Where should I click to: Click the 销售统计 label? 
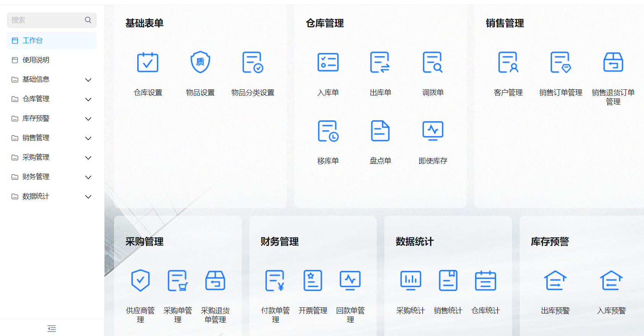pyautogui.click(x=448, y=310)
